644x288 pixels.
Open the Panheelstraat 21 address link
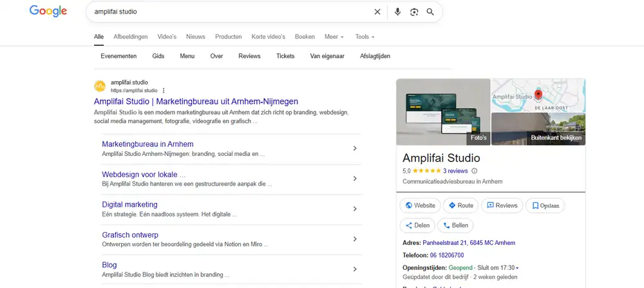468,243
